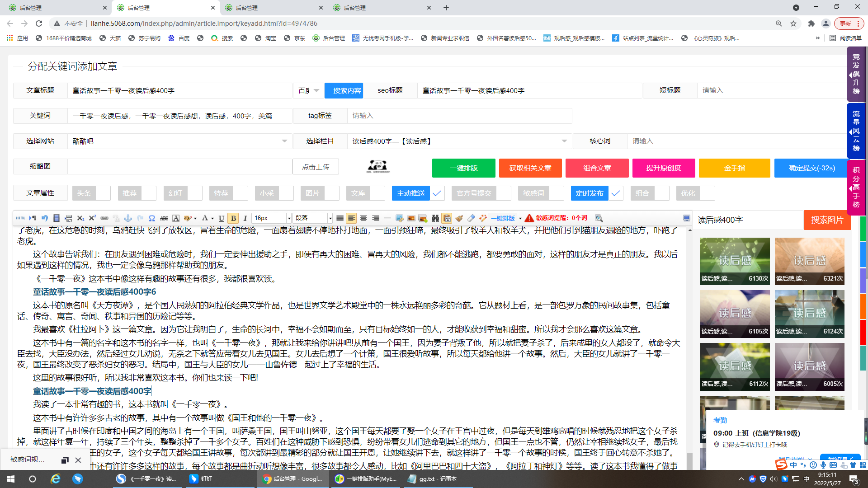Switch to the fourth 后台管理 browser tab
868x488 pixels.
(382, 8)
